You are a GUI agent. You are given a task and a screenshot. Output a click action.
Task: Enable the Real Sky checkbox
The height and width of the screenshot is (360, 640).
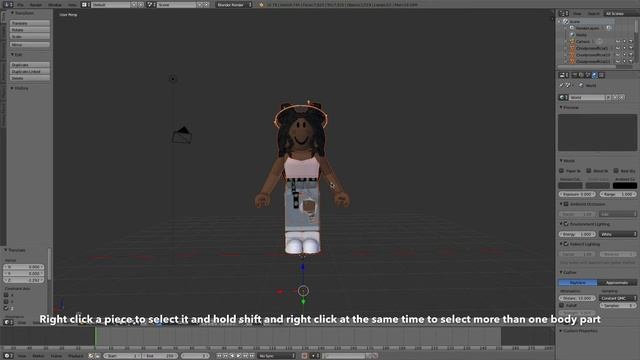616,171
